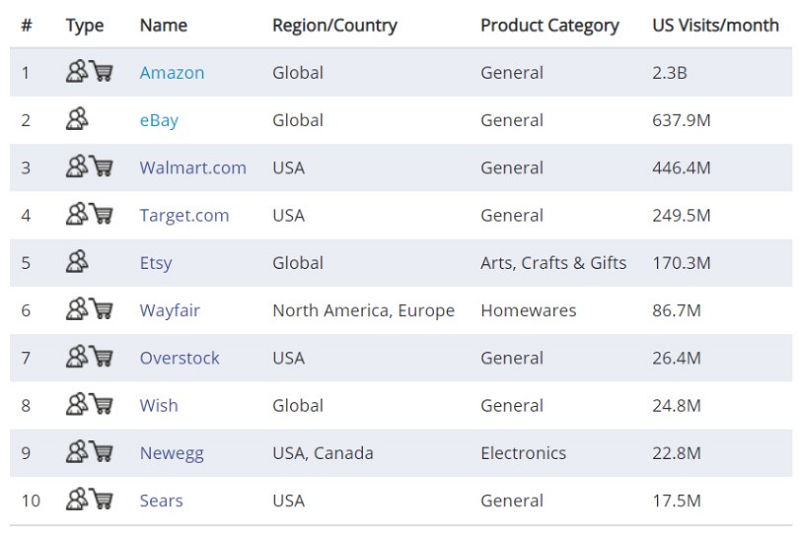Click the Newegg link
The height and width of the screenshot is (534, 800).
(x=172, y=453)
